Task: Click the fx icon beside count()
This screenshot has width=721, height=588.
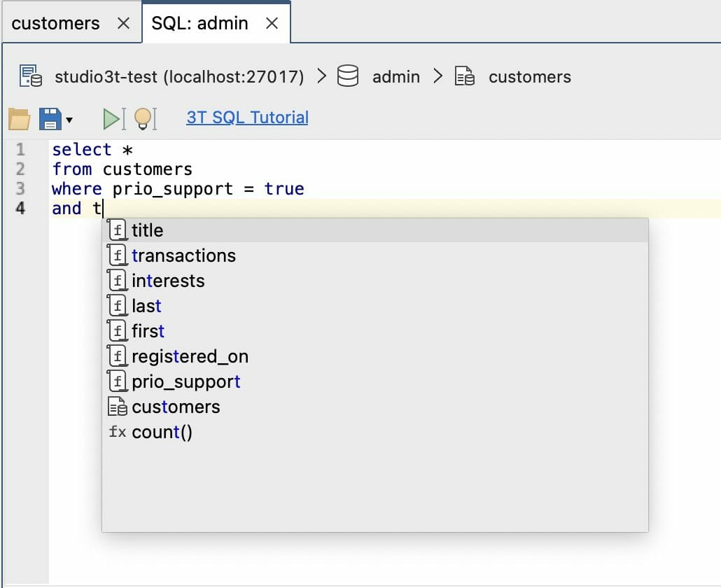Action: [118, 432]
